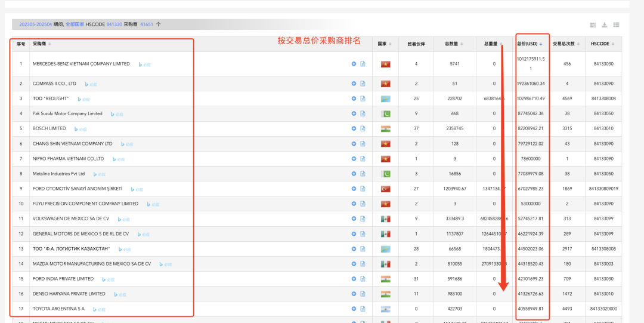Click total quantity value 2358745
The image size is (644, 323).
click(454, 128)
